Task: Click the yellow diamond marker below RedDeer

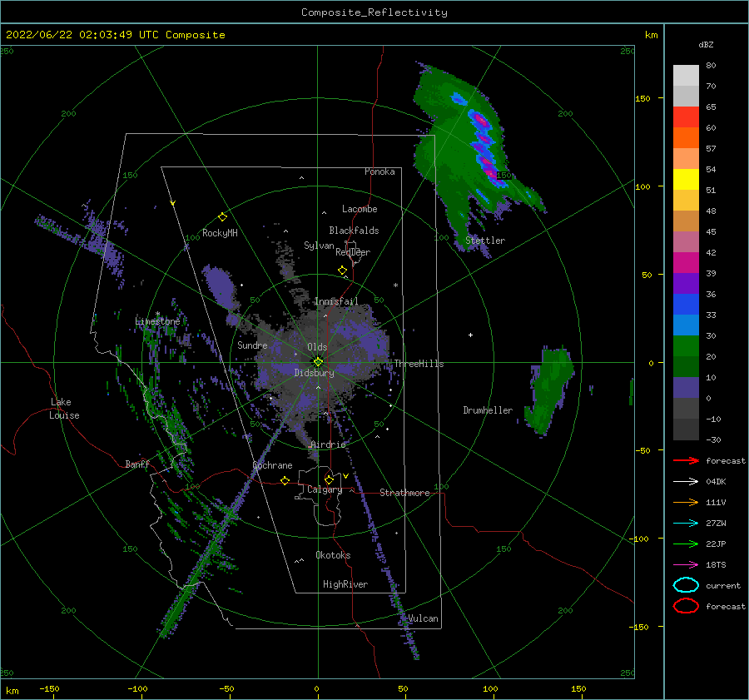Action: pos(342,271)
